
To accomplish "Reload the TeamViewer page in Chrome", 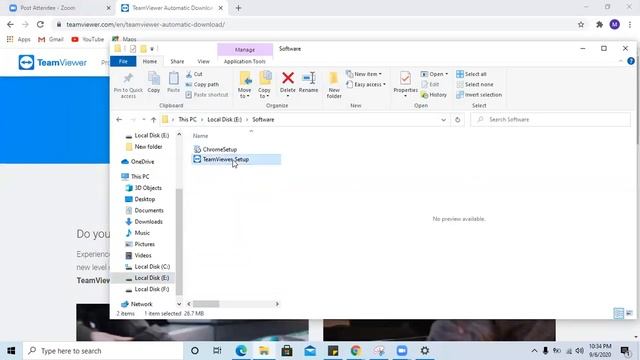I will coord(40,24).
